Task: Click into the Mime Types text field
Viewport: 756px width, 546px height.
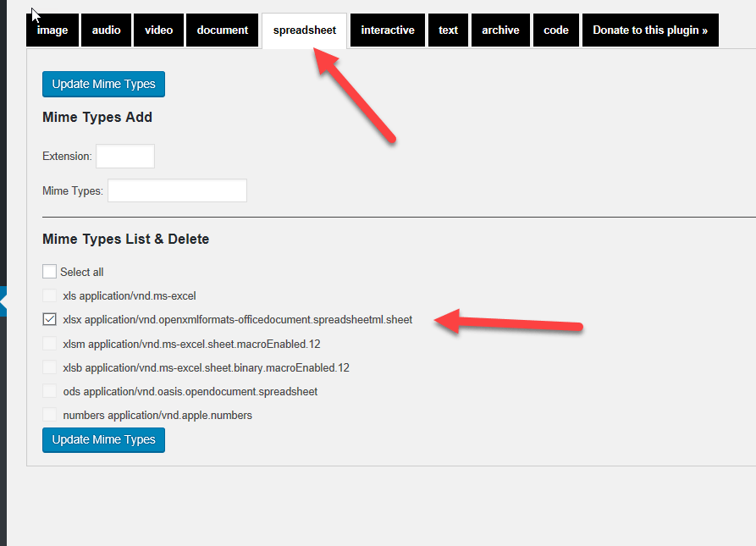Action: (x=177, y=190)
